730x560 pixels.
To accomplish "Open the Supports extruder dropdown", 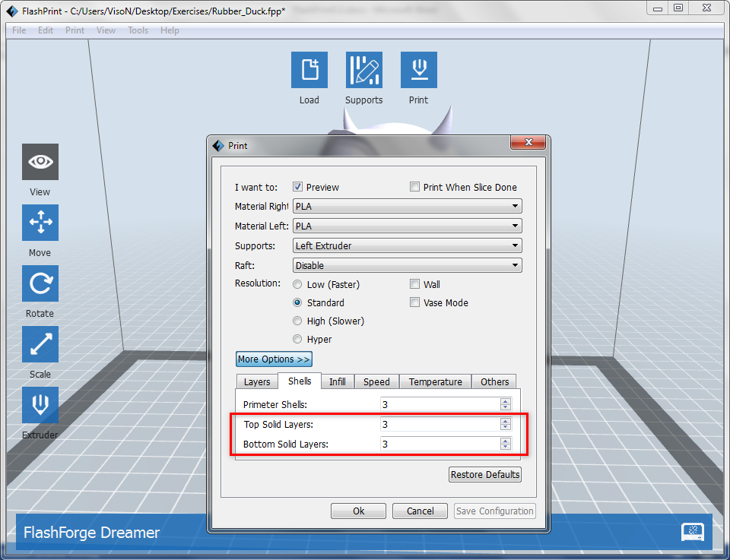I will coord(408,245).
